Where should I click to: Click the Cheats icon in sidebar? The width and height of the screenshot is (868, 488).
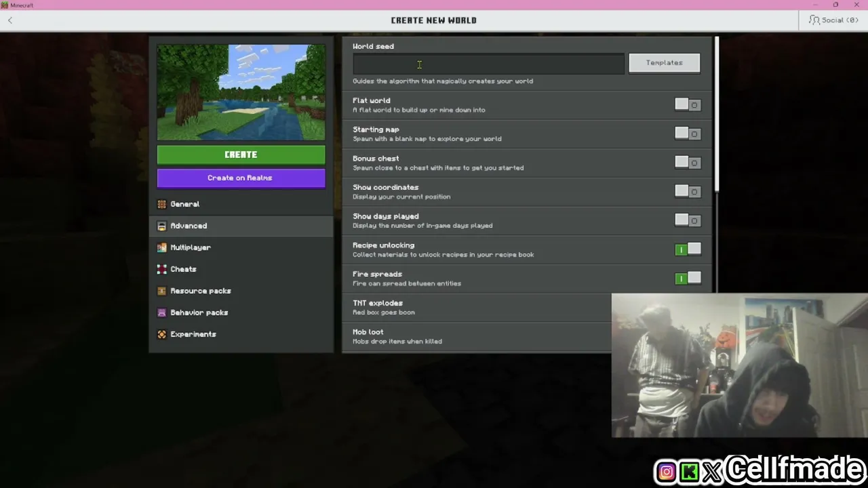coord(161,269)
